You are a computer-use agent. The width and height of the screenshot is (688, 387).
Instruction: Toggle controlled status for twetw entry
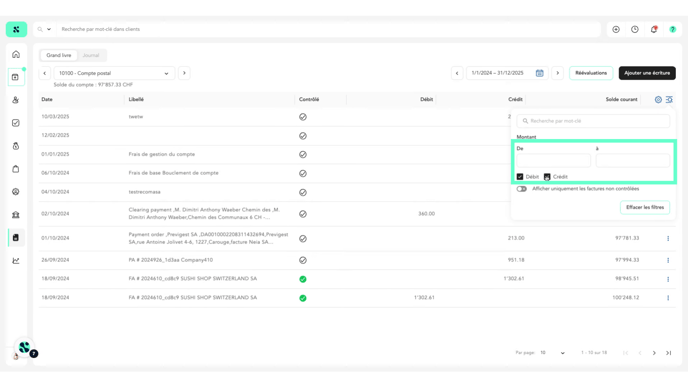303,117
